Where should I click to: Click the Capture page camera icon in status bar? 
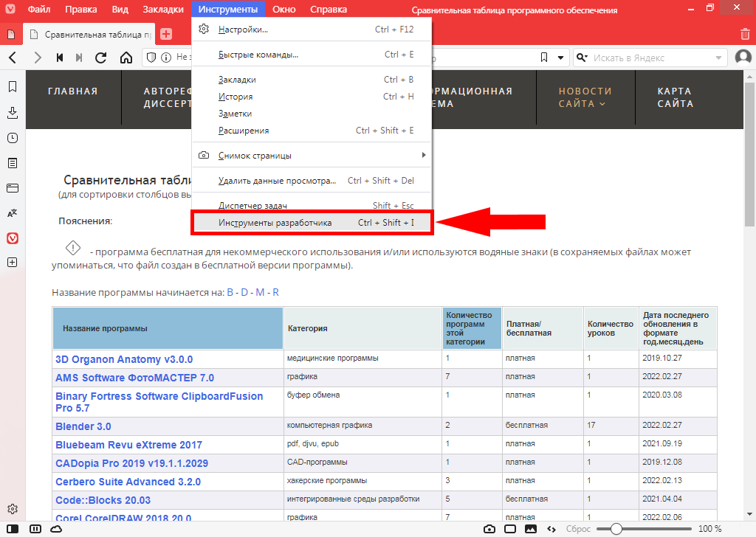(x=489, y=529)
